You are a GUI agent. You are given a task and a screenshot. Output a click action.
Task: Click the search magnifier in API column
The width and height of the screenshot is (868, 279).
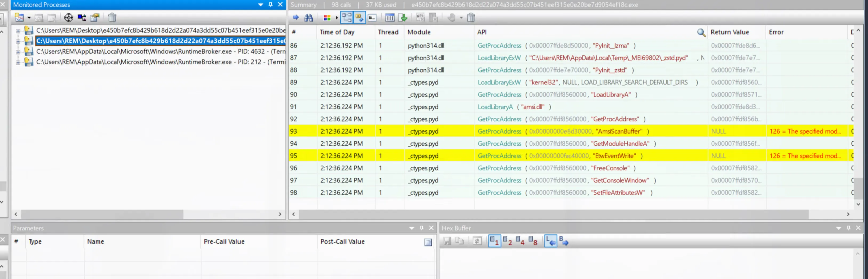[701, 32]
